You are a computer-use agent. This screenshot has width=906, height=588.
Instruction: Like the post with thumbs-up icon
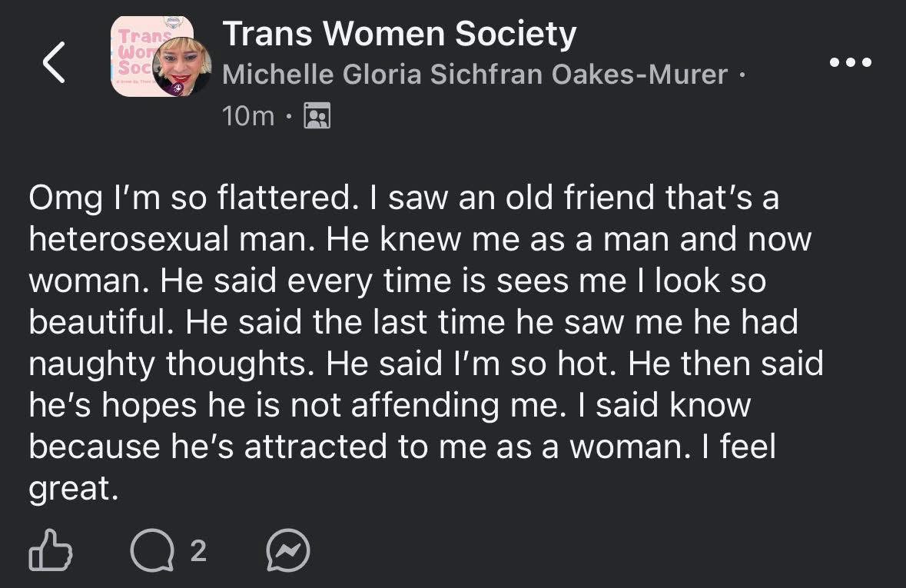50,550
